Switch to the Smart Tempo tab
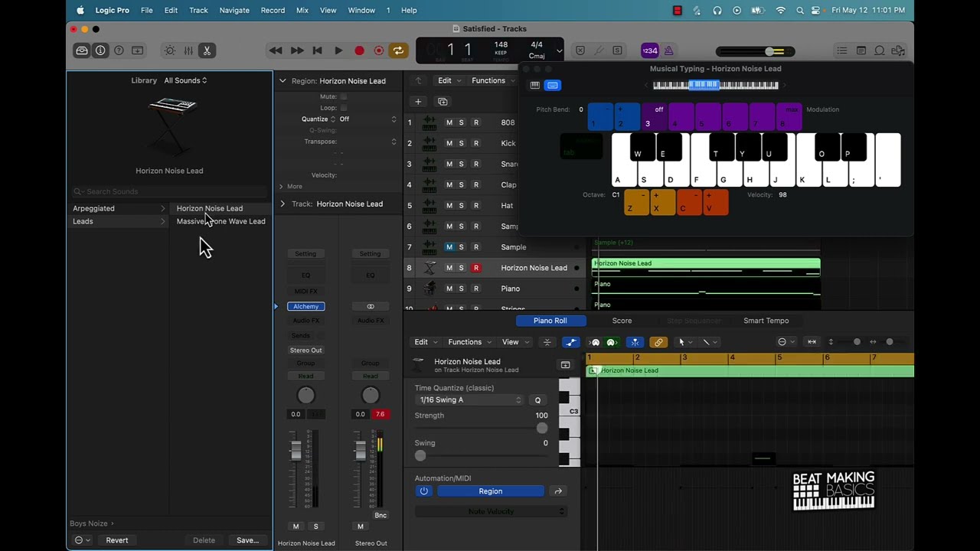Viewport: 980px width, 551px height. (766, 321)
